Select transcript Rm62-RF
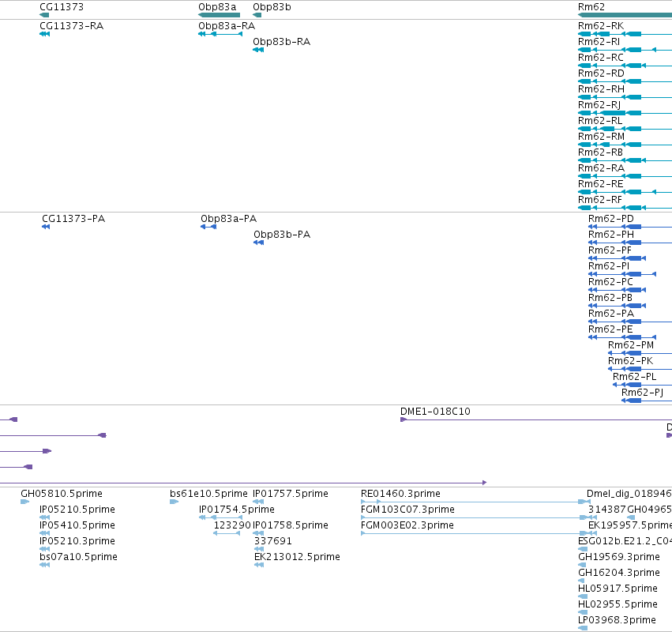 (x=600, y=200)
